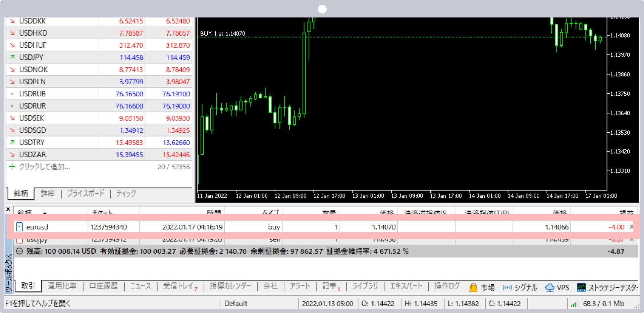Open the アラート tab

tap(300, 286)
